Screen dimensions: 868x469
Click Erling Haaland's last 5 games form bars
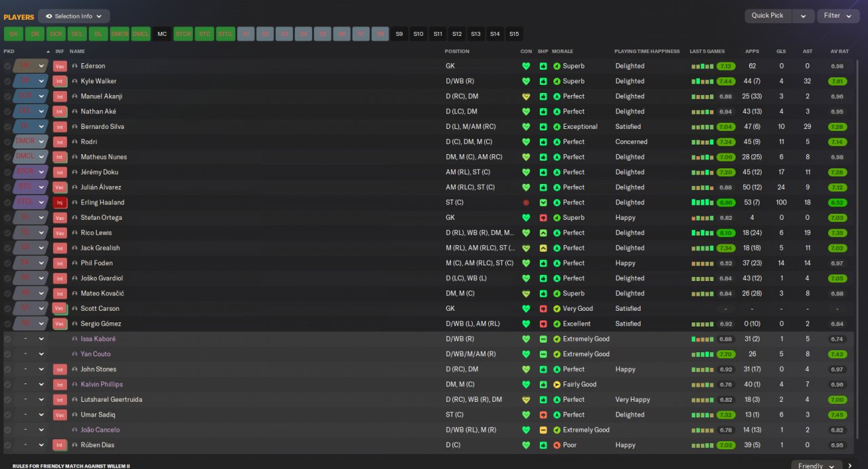coord(703,202)
